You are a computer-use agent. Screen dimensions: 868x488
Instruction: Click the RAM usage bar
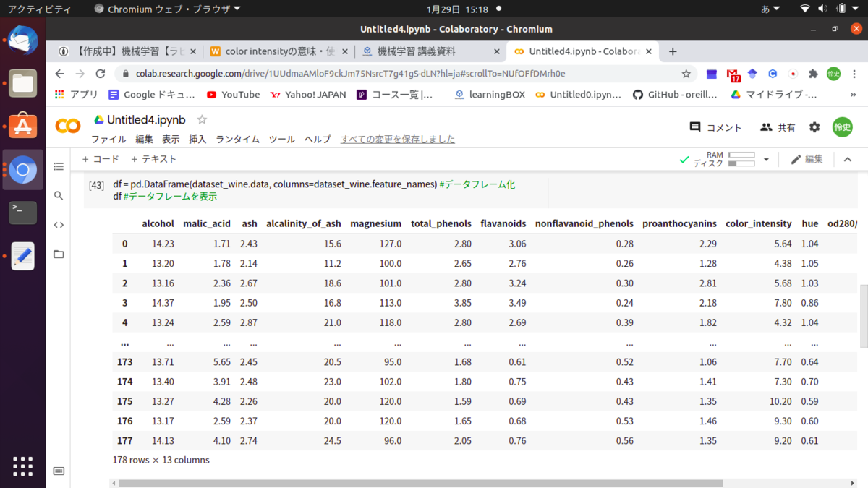point(741,155)
